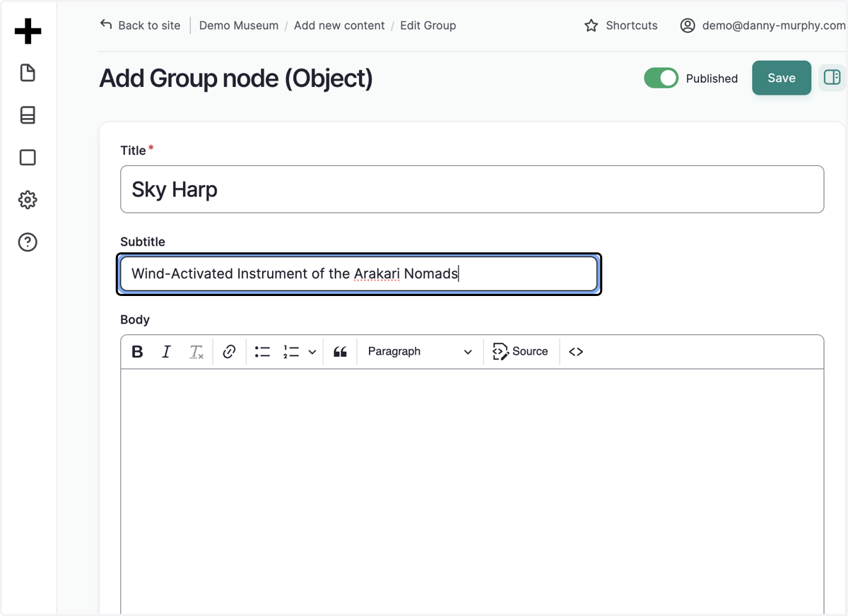Open the document page icon in sidebar
The image size is (848, 616).
click(x=28, y=73)
